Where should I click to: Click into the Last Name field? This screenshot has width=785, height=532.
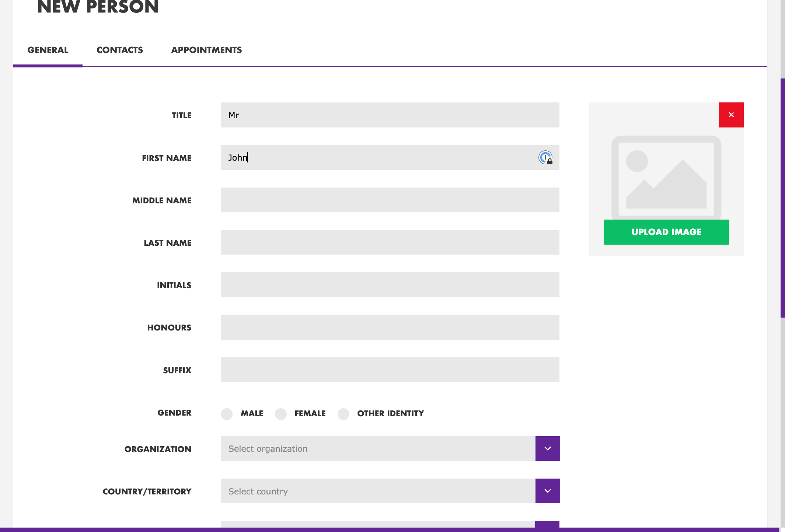[390, 242]
